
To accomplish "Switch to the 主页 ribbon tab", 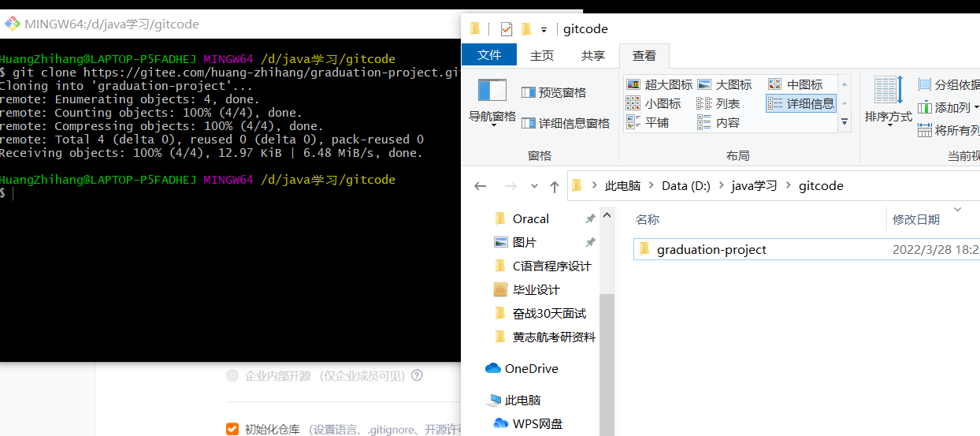I will (542, 55).
